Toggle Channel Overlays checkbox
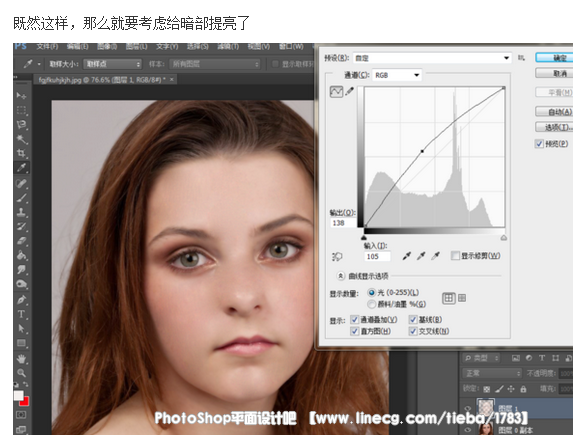This screenshot has height=435, width=578. (355, 320)
